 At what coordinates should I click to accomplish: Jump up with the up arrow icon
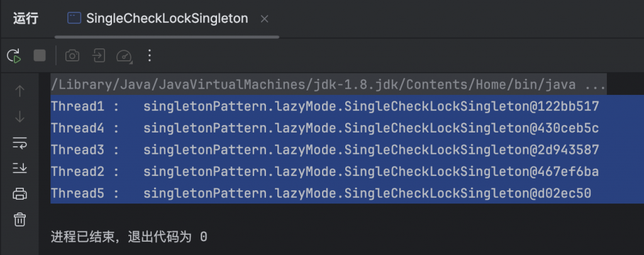click(19, 91)
